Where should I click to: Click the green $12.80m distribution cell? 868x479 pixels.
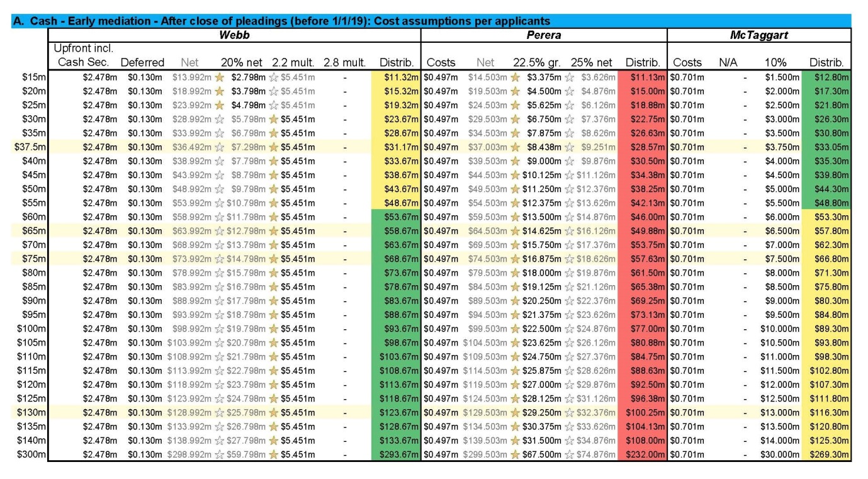click(x=826, y=77)
